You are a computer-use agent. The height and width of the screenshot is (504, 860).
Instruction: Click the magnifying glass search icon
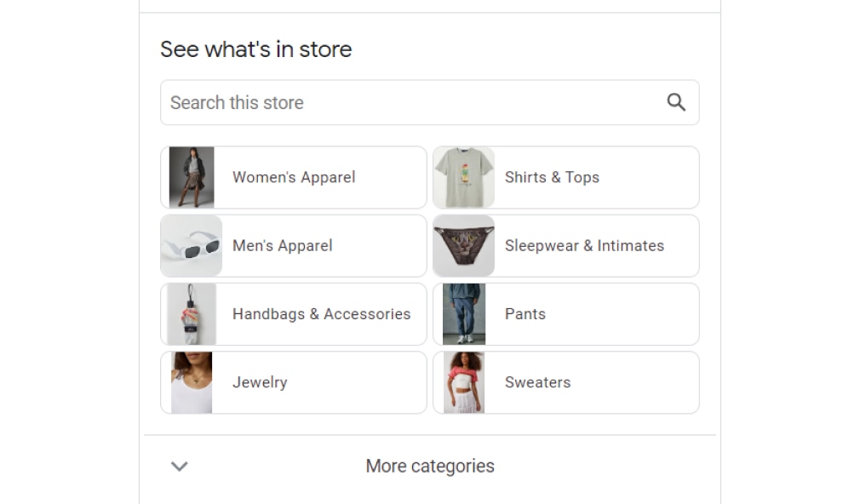(677, 102)
